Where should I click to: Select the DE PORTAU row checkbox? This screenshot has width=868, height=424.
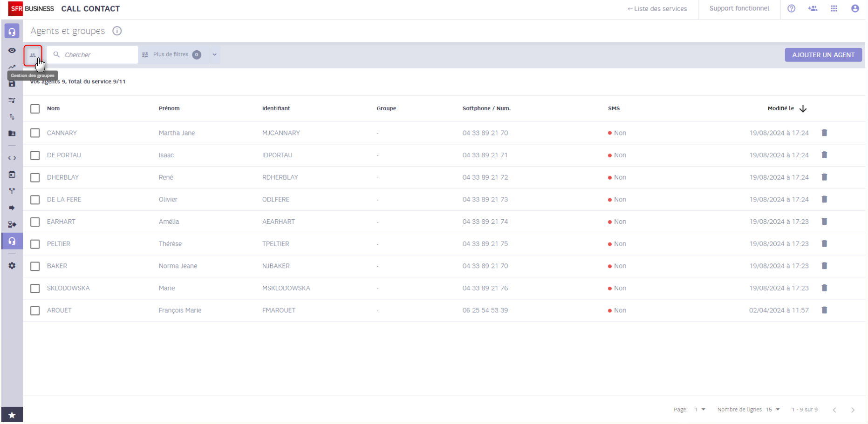point(35,155)
